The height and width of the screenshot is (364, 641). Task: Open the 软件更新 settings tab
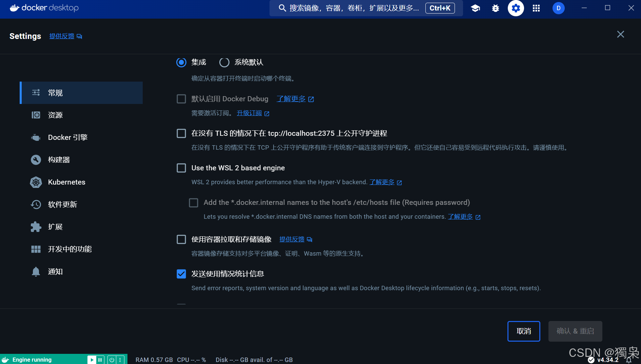tap(81, 205)
